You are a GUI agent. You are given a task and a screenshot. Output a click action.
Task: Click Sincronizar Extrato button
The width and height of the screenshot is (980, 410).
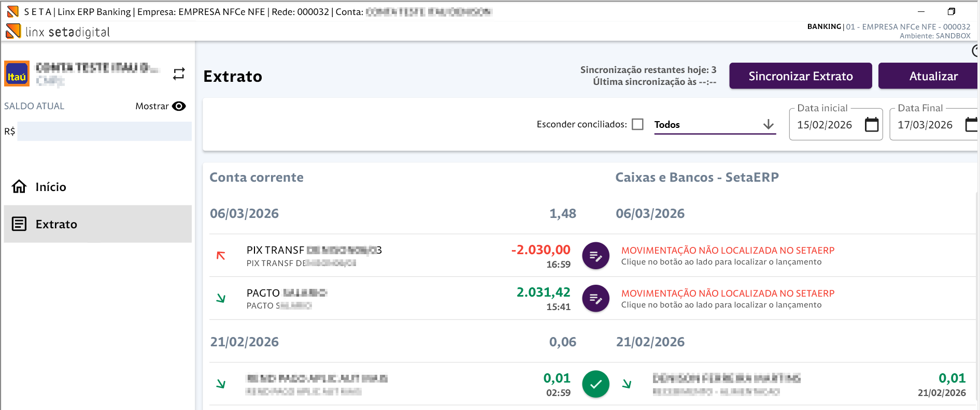click(x=801, y=76)
